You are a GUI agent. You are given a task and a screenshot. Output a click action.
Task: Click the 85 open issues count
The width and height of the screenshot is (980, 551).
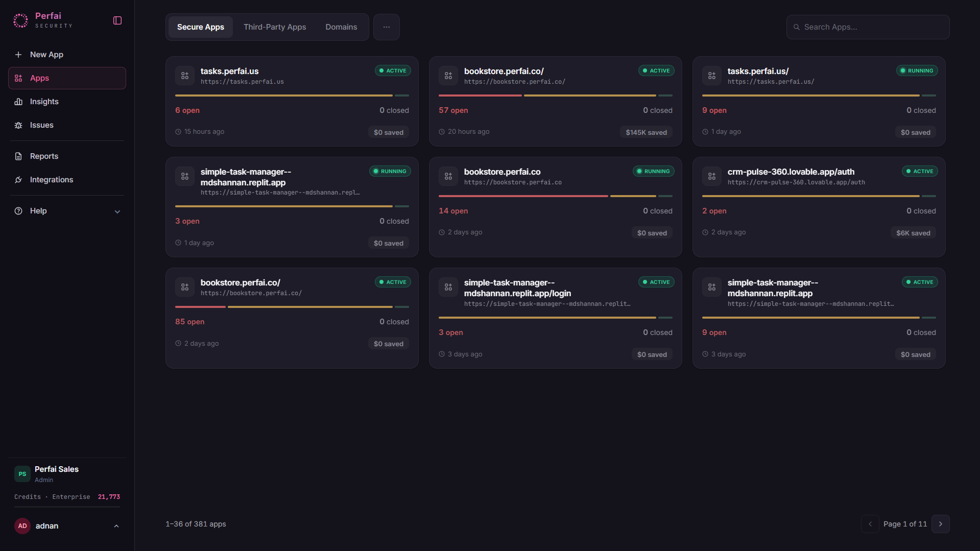tap(189, 322)
